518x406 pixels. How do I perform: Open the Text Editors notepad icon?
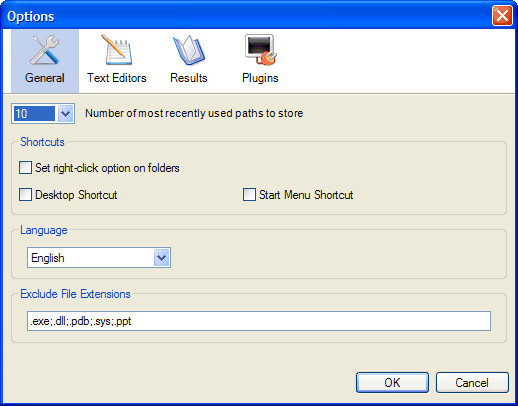[x=117, y=50]
